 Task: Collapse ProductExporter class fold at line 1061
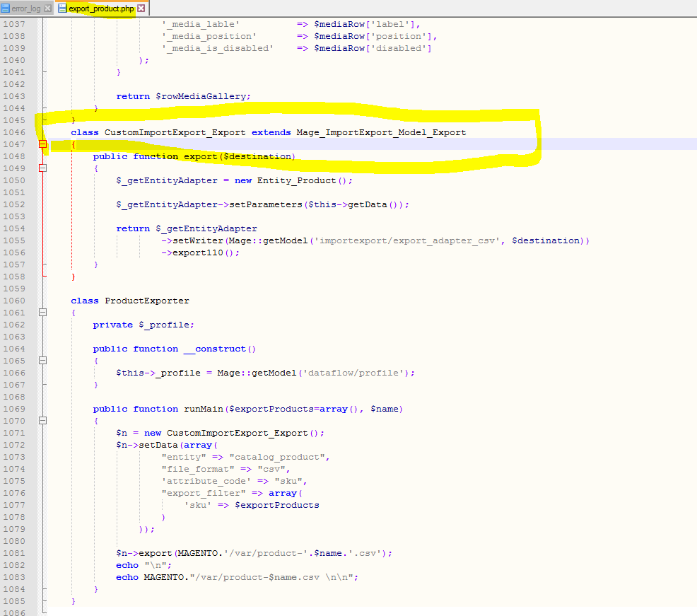click(x=43, y=313)
